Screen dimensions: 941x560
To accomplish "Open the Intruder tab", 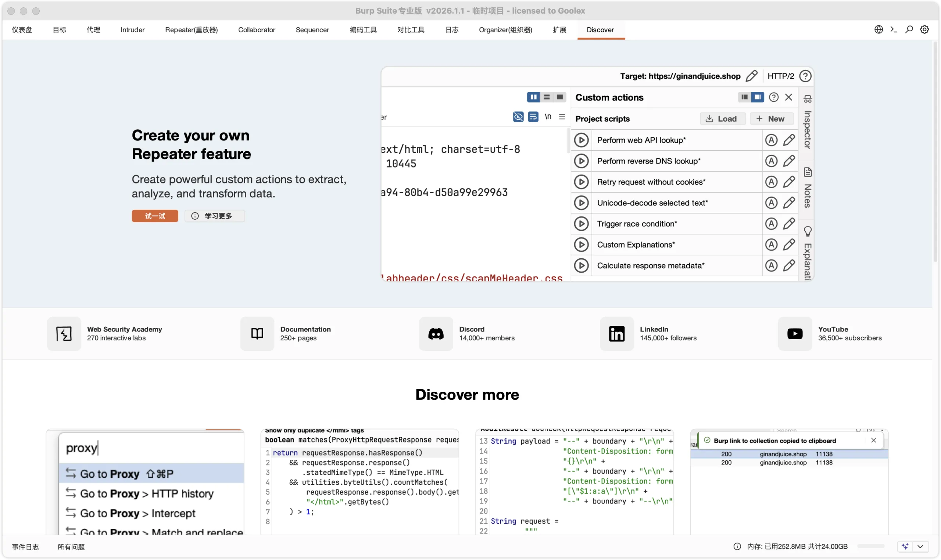I will tap(132, 29).
